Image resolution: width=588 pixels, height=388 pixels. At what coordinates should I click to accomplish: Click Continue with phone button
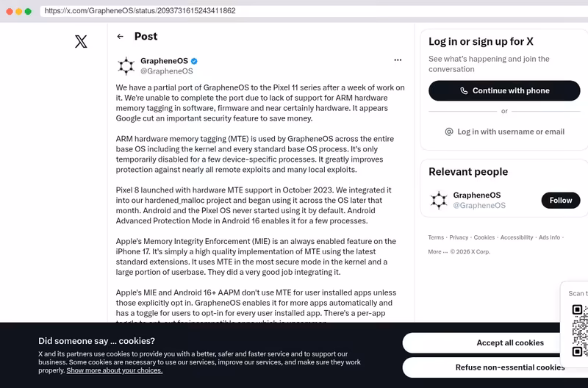(x=504, y=90)
